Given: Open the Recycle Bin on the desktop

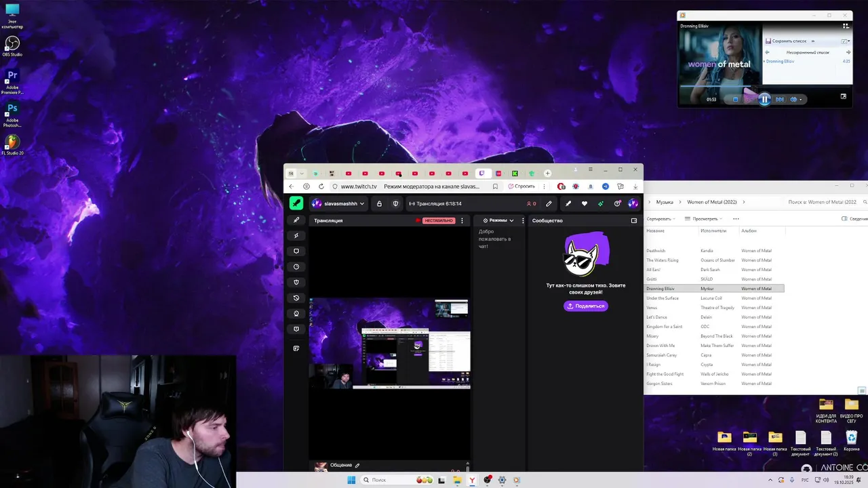Looking at the screenshot, I should click(x=851, y=441).
